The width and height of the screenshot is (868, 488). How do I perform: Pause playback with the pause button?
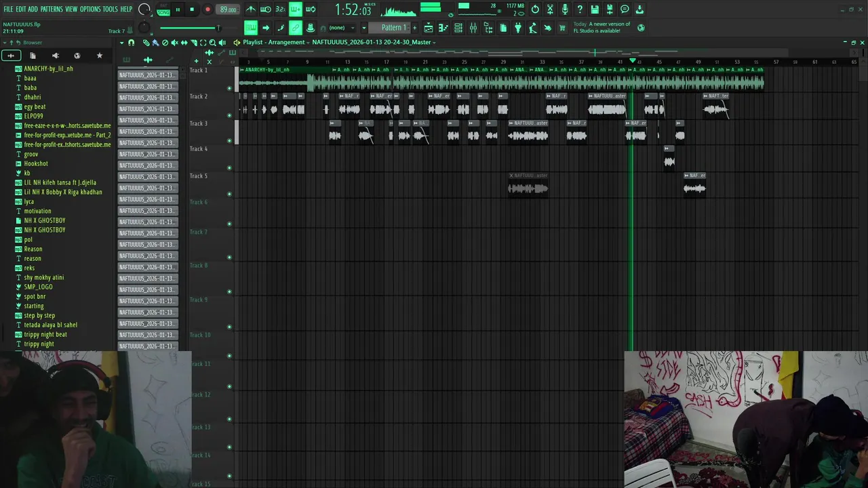click(178, 9)
